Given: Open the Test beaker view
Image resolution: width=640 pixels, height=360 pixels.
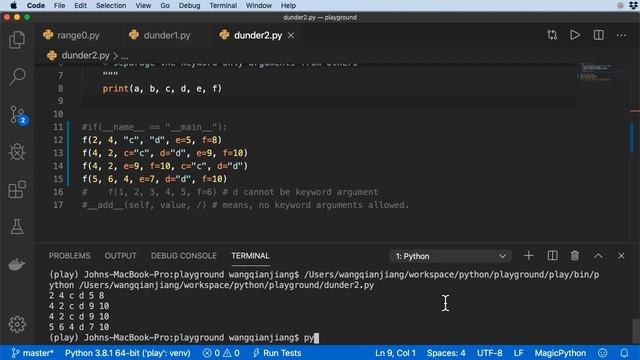Looking at the screenshot, I should pyautogui.click(x=17, y=227).
